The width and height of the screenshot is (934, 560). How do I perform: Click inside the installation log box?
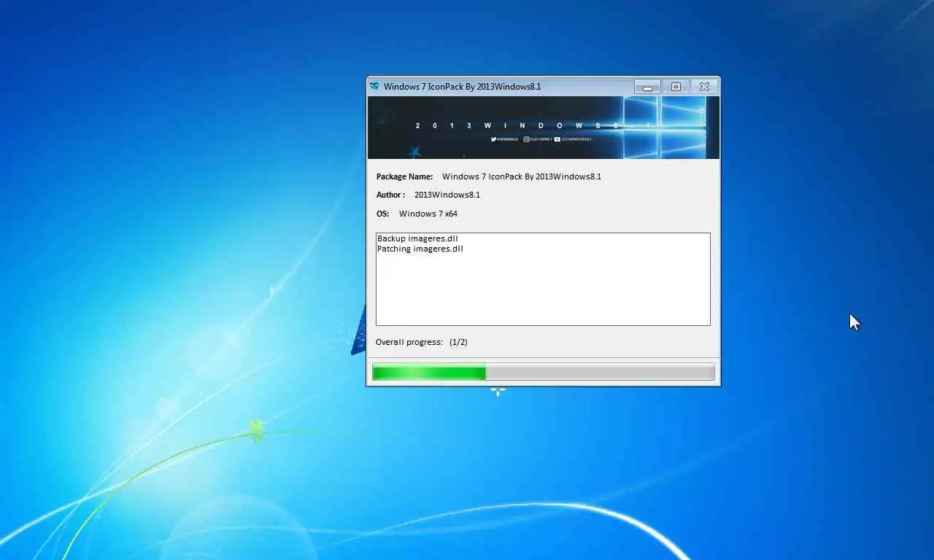tap(543, 279)
